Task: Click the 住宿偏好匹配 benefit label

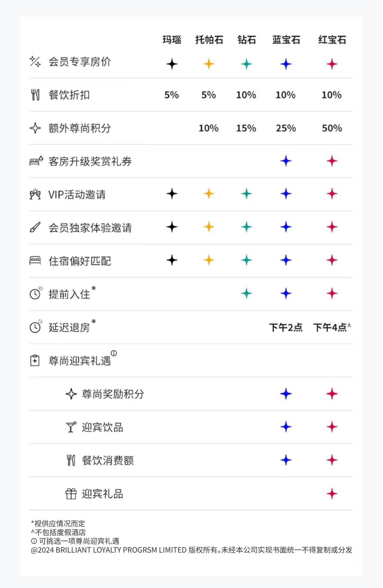Action: (79, 261)
